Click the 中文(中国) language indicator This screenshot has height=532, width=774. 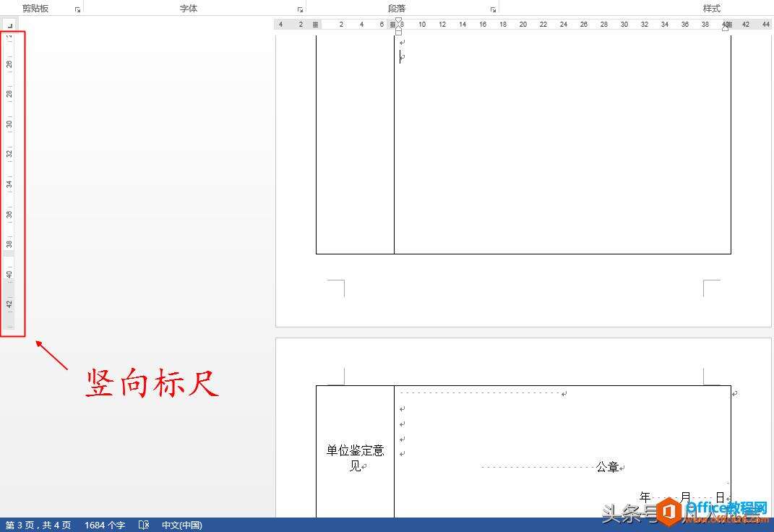(182, 525)
